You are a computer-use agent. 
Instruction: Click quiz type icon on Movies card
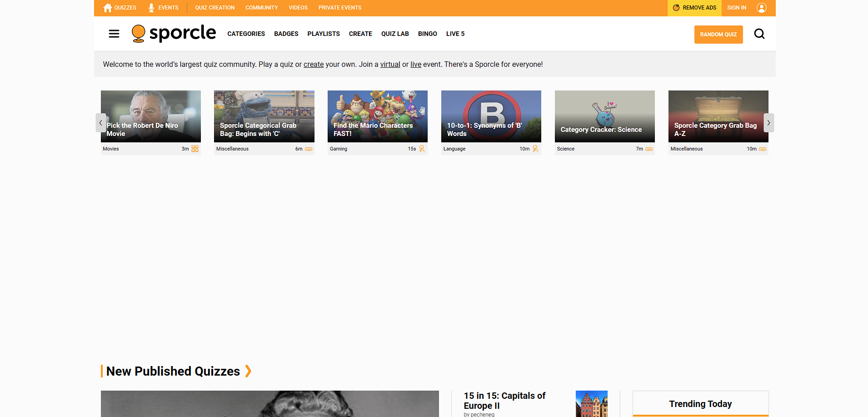195,149
